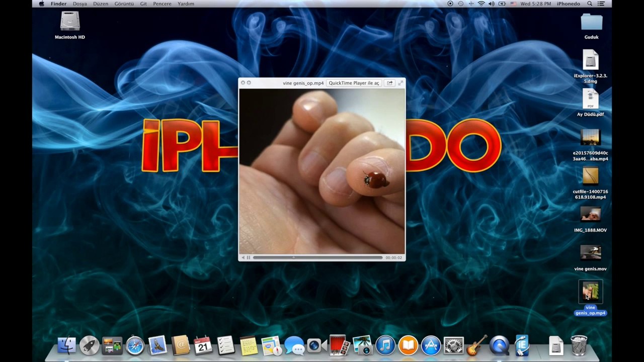
Task: Open the Mail stamp icon in Dock
Action: (157, 345)
